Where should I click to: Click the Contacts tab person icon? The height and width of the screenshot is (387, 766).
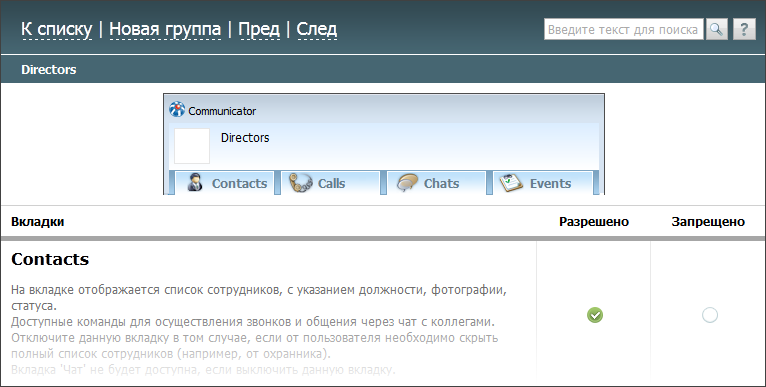(x=195, y=183)
